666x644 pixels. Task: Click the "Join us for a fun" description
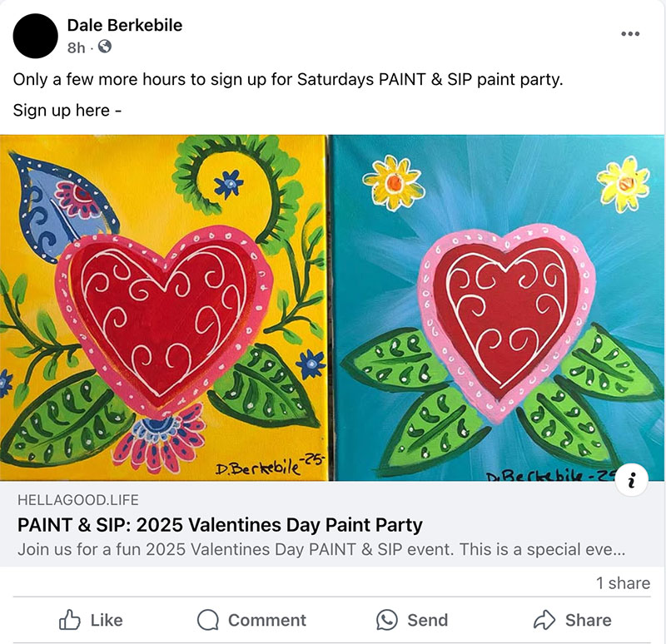click(321, 550)
